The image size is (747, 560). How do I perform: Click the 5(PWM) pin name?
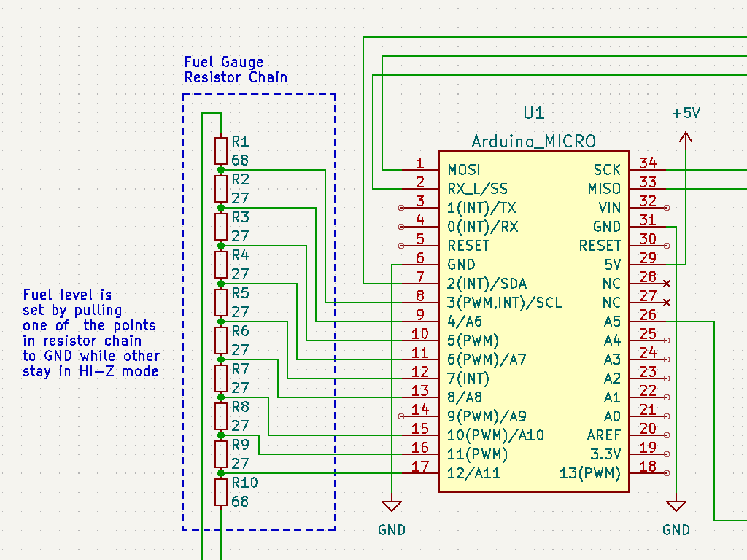[x=473, y=341]
